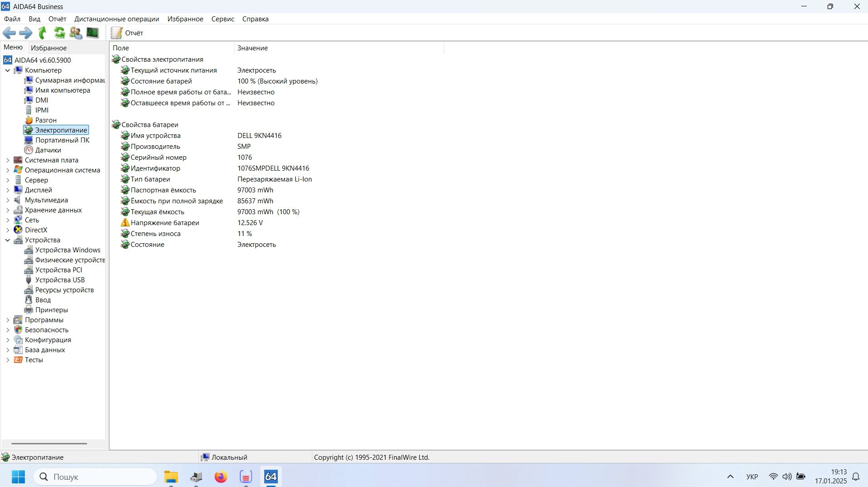
Task: Expand the Операционная система node
Action: [x=8, y=170]
